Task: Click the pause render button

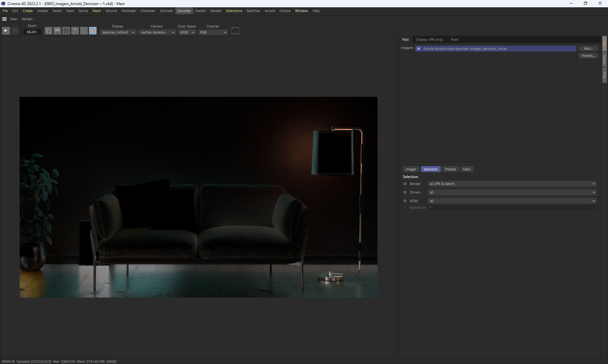Action: click(x=15, y=31)
